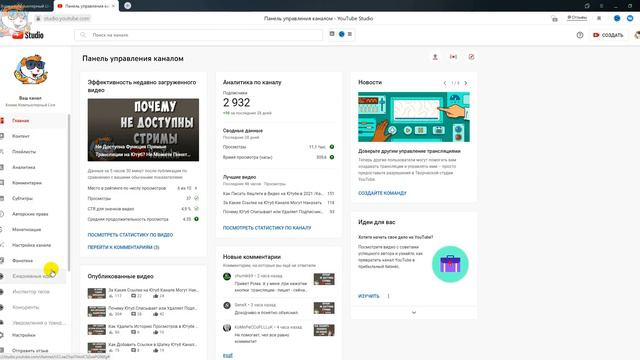
Task: Click the Ideas card briefcase illustration
Action: (450, 264)
